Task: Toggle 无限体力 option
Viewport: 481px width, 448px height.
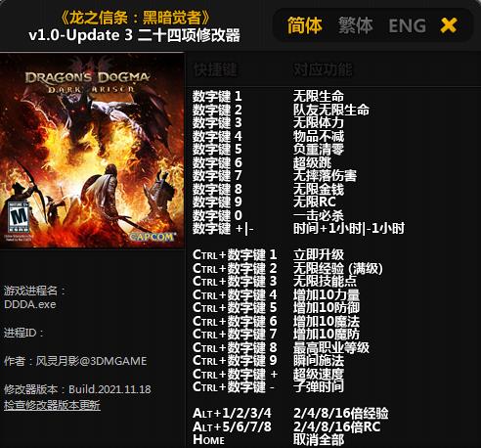Action: 319,123
